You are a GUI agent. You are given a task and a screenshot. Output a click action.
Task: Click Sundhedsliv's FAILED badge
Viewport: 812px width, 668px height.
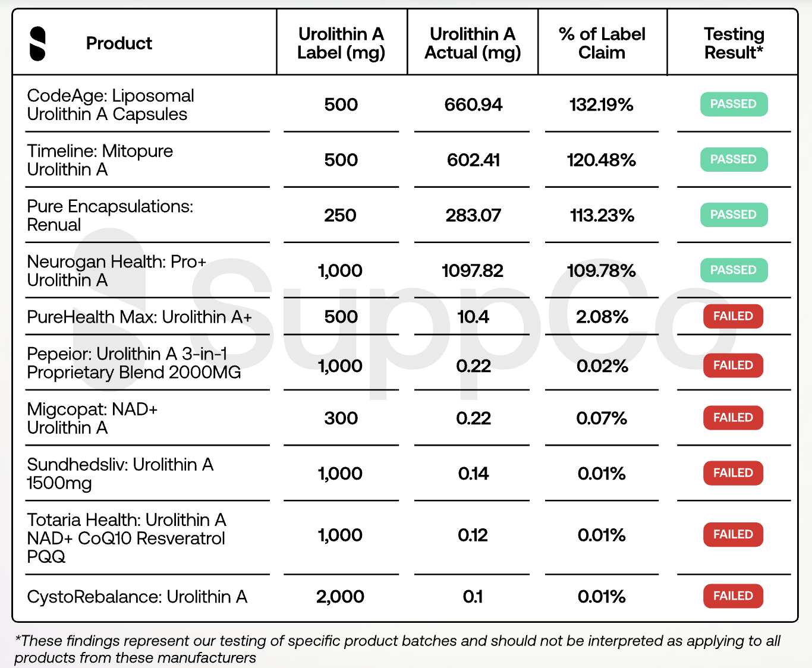point(733,473)
